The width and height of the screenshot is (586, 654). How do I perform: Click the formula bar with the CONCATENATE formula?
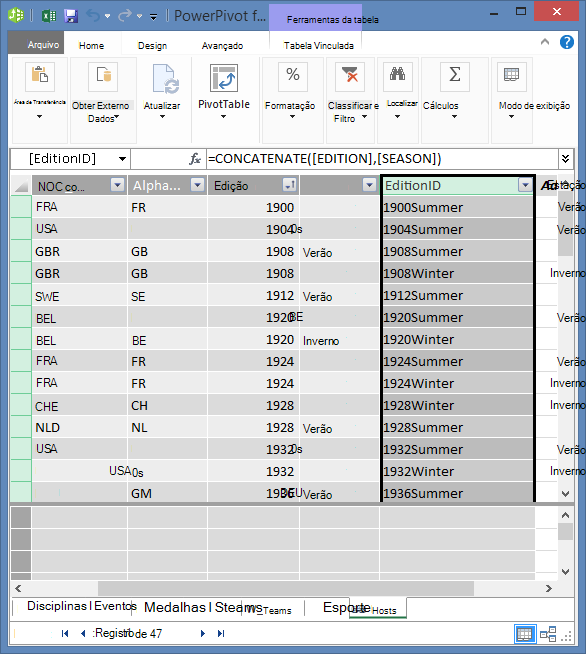[x=382, y=158]
